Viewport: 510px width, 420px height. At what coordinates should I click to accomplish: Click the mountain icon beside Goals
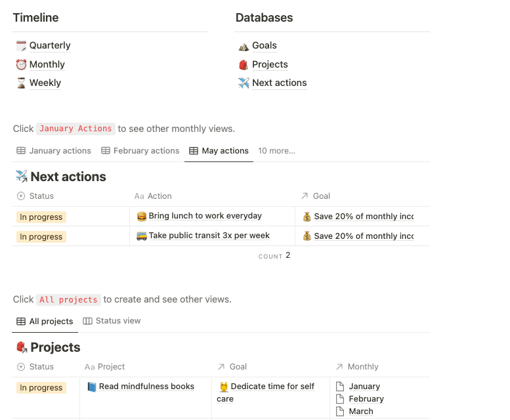pyautogui.click(x=244, y=46)
